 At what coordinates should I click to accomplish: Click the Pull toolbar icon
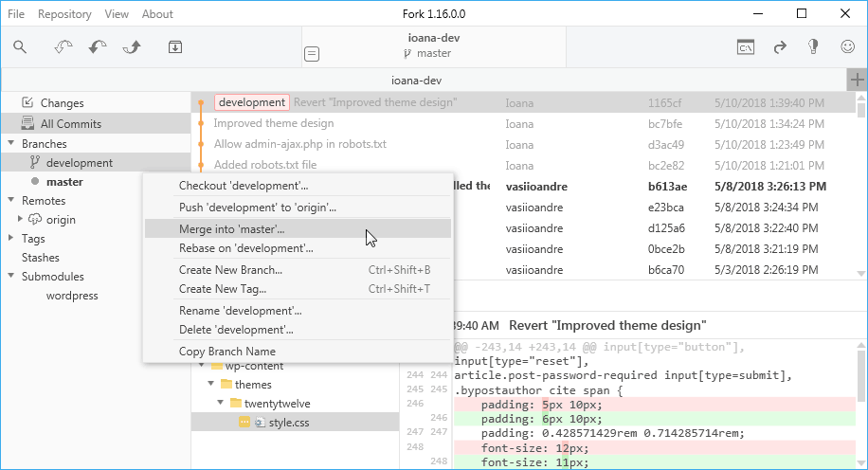98,47
